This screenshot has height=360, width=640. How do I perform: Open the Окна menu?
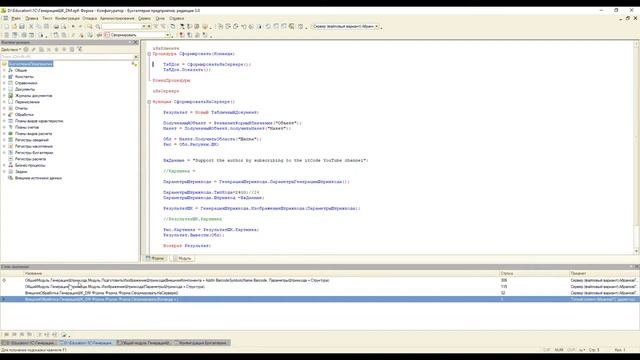(160, 18)
